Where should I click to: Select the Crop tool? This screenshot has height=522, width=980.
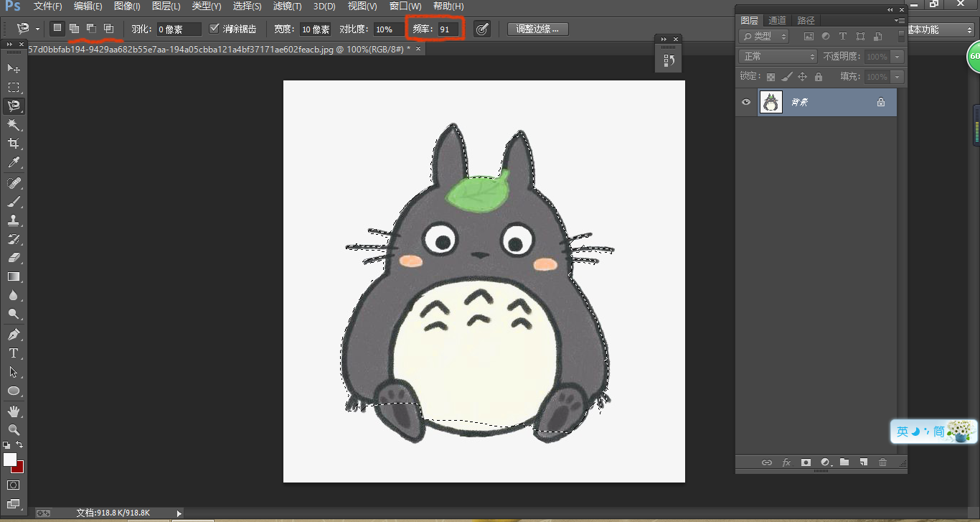tap(14, 144)
